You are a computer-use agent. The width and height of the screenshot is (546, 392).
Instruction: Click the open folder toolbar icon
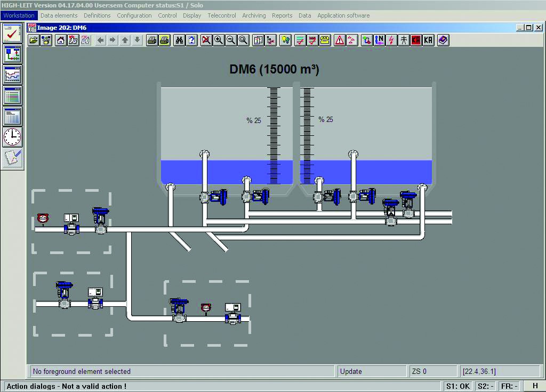(34, 40)
